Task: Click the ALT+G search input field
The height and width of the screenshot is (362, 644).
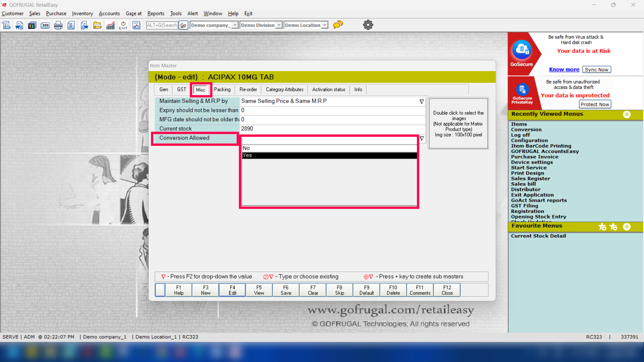Action: [x=162, y=25]
